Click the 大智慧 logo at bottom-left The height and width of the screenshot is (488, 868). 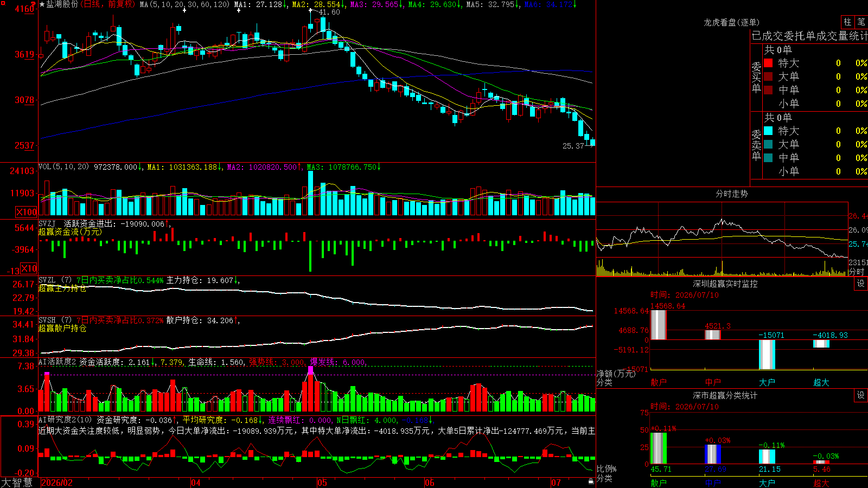point(17,483)
